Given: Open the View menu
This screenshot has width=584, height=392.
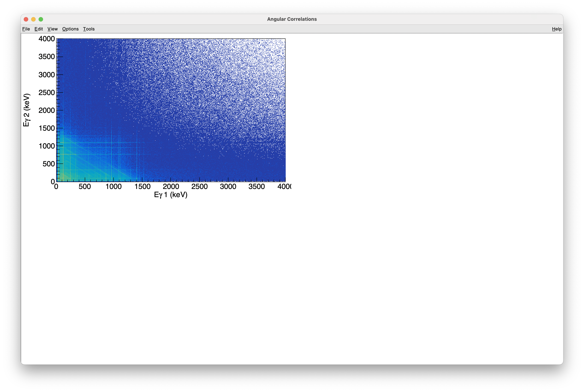Looking at the screenshot, I should [53, 29].
